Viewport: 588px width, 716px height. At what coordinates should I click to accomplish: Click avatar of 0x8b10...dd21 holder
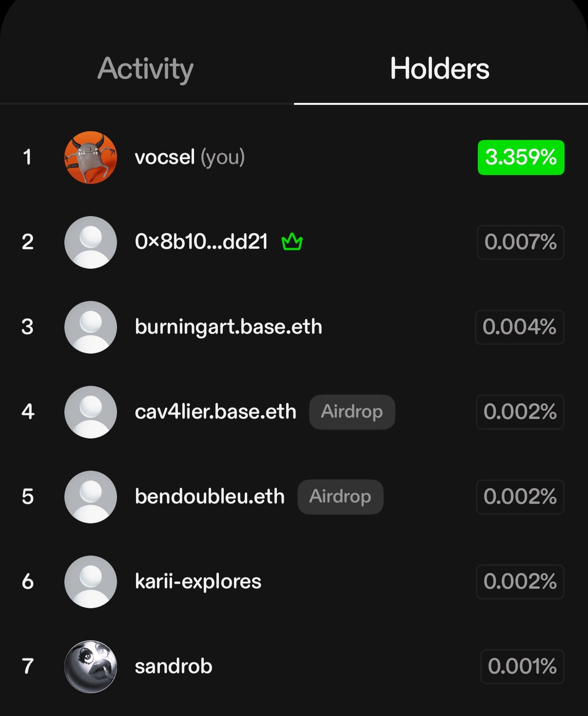91,242
